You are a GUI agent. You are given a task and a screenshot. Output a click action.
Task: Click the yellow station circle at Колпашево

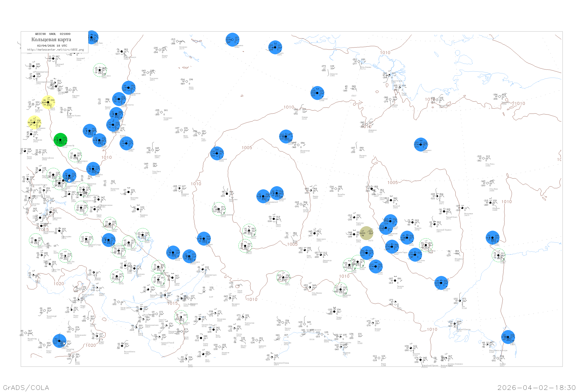click(34, 122)
